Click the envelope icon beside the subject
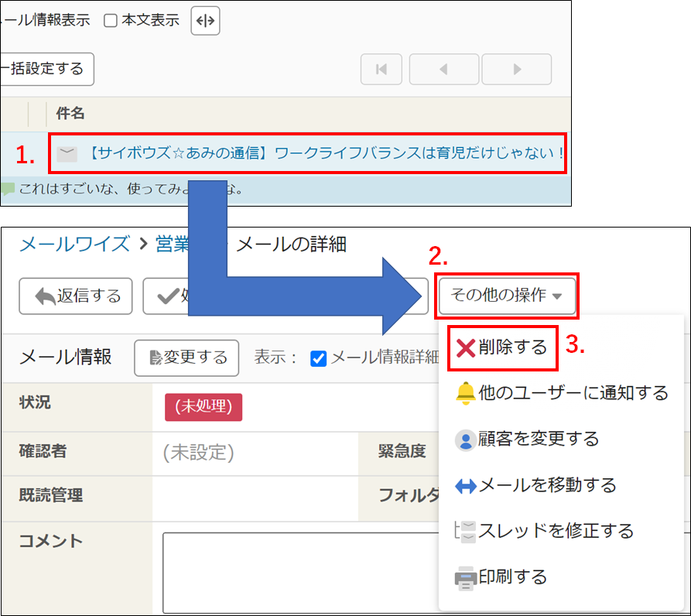The height and width of the screenshot is (616, 691). (x=68, y=154)
